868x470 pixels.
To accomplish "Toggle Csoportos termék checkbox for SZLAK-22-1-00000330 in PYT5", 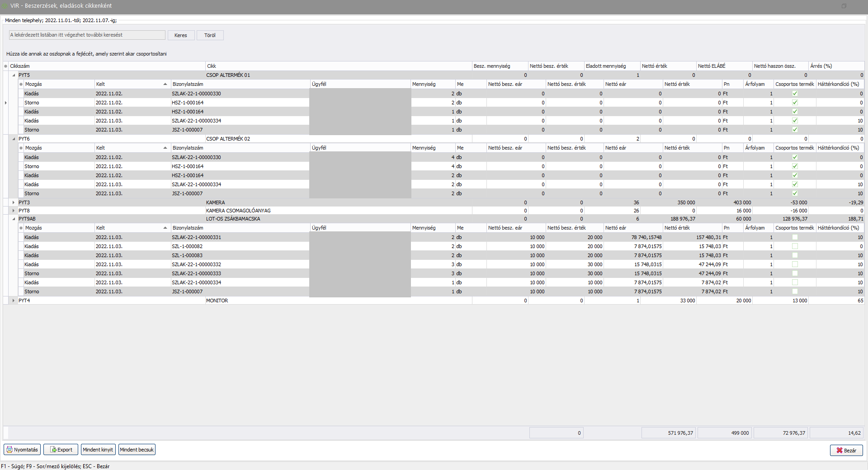I will pos(795,94).
